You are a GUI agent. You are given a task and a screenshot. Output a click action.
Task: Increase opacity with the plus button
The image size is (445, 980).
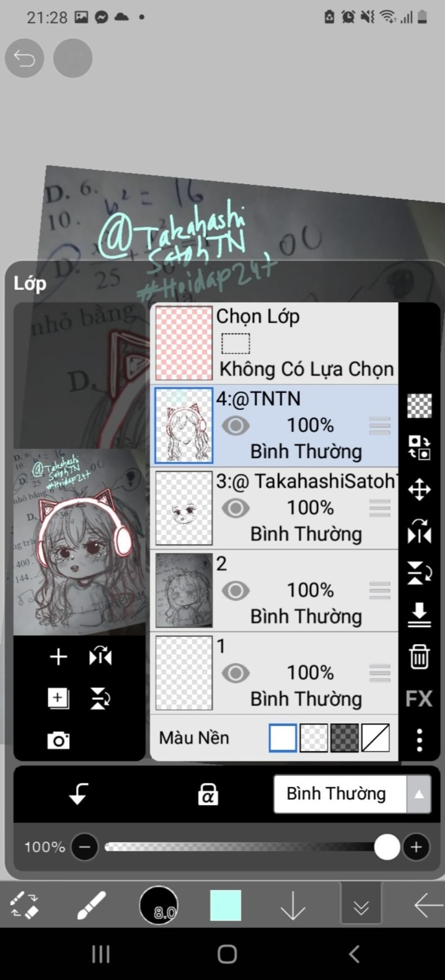[416, 847]
